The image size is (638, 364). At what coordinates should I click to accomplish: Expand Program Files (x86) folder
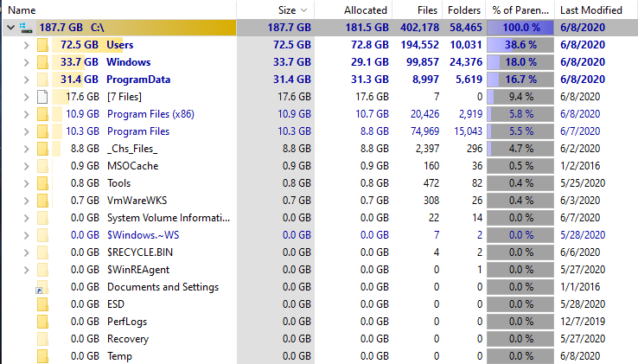pyautogui.click(x=27, y=114)
